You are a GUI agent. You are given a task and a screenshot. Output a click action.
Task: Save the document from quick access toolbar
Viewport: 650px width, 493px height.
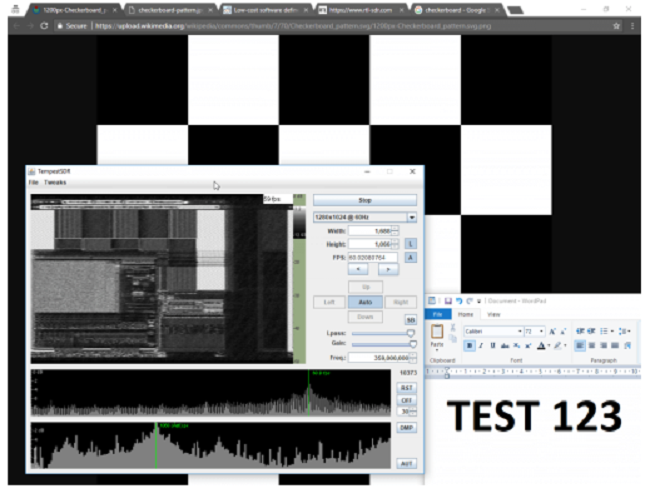click(x=446, y=299)
